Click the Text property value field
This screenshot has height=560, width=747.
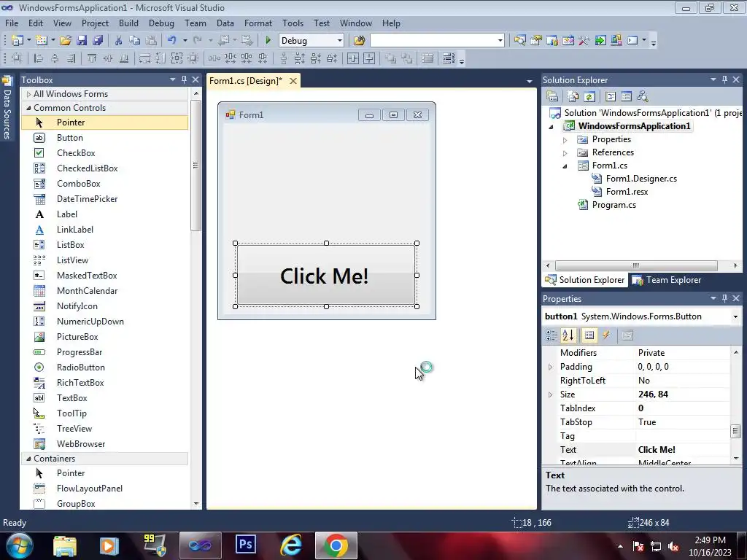tap(682, 449)
